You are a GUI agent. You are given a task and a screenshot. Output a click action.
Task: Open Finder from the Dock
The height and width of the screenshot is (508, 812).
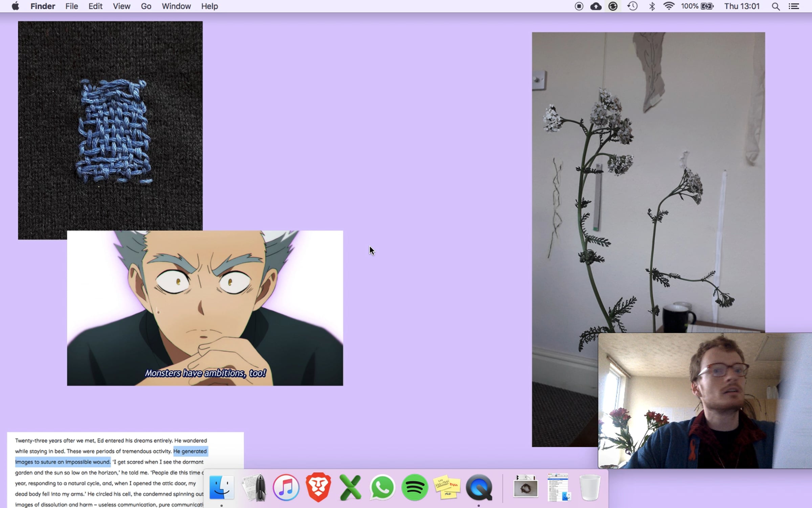222,487
